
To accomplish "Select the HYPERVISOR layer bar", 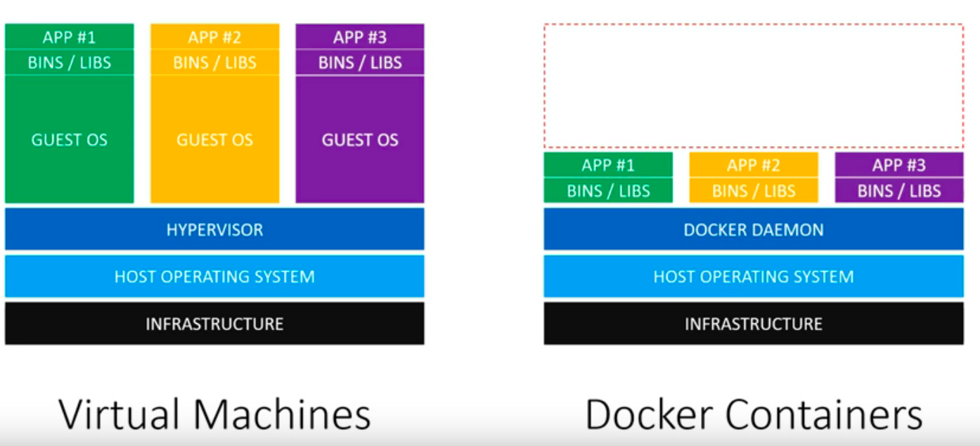I will (x=214, y=229).
